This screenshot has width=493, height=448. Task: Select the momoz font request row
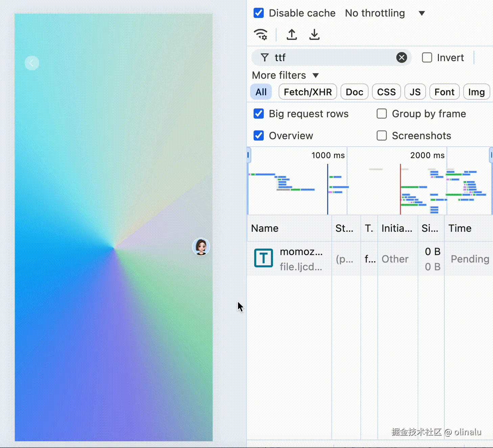coord(370,259)
